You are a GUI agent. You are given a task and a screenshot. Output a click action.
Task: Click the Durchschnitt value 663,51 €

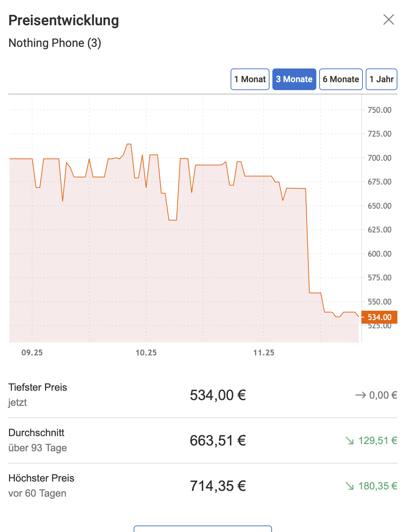218,440
